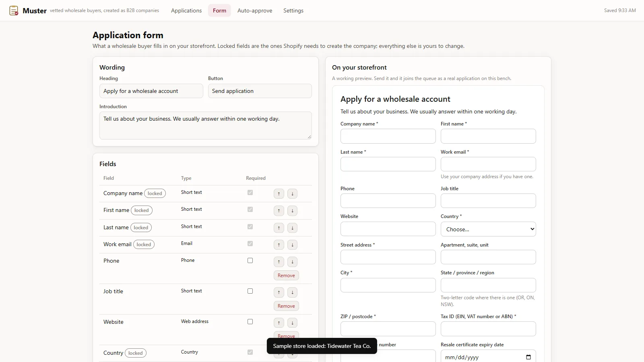Click the Tax ID preview input
644x362 pixels.
coord(488,329)
